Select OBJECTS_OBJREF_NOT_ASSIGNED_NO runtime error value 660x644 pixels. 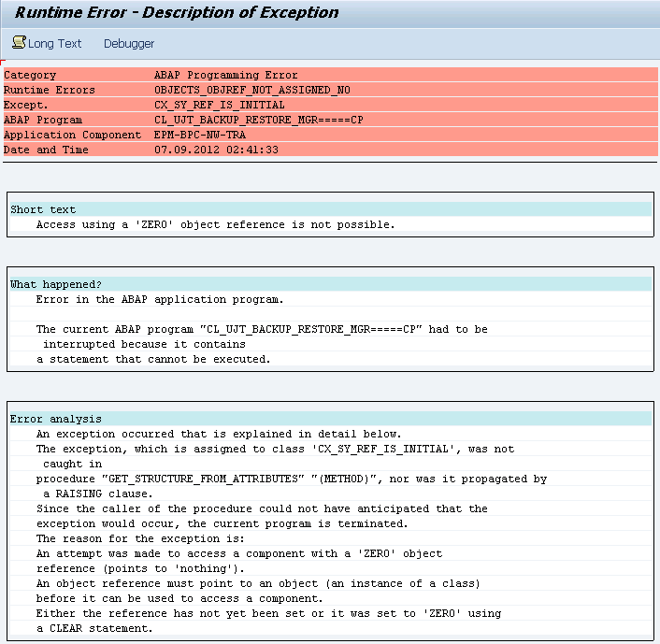click(252, 90)
